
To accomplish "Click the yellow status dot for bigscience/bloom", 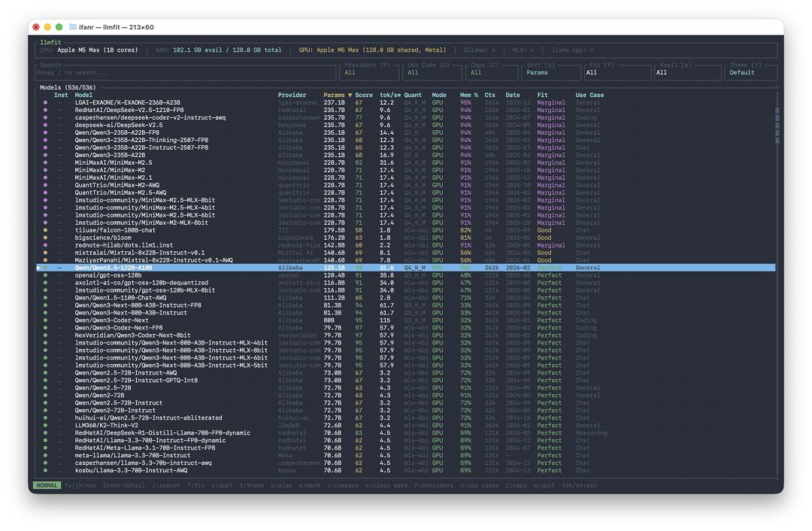I will pos(45,237).
